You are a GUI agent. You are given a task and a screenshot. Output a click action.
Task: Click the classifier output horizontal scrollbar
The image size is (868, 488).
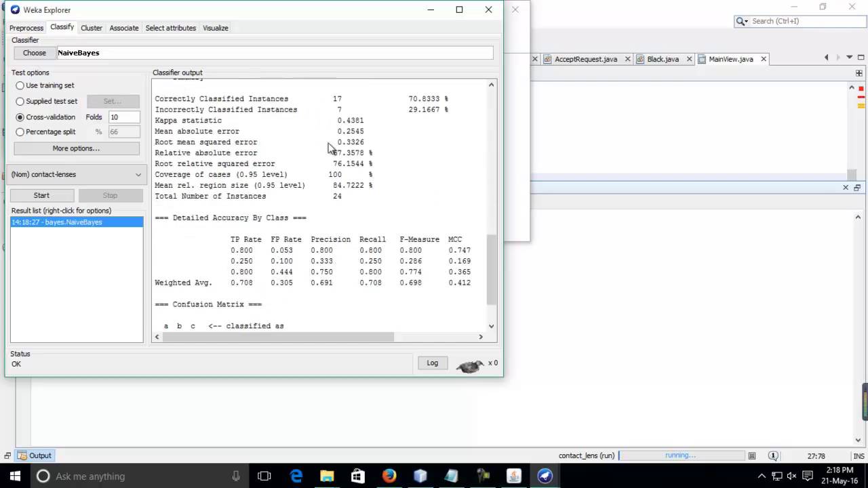(x=279, y=337)
